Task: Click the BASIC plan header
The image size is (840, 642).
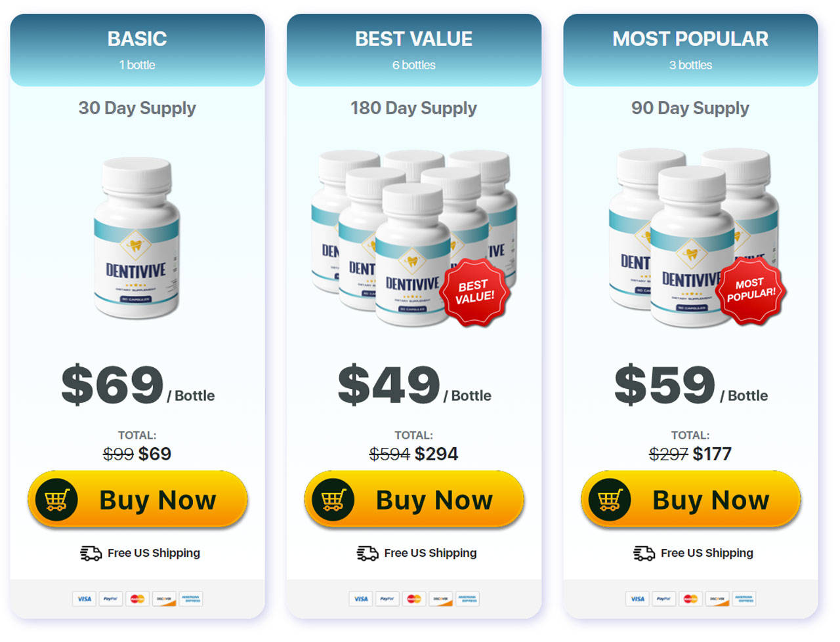Action: pos(137,50)
